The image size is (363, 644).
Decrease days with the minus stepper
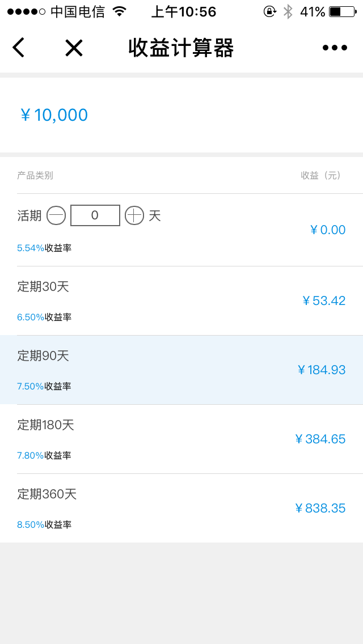56,215
